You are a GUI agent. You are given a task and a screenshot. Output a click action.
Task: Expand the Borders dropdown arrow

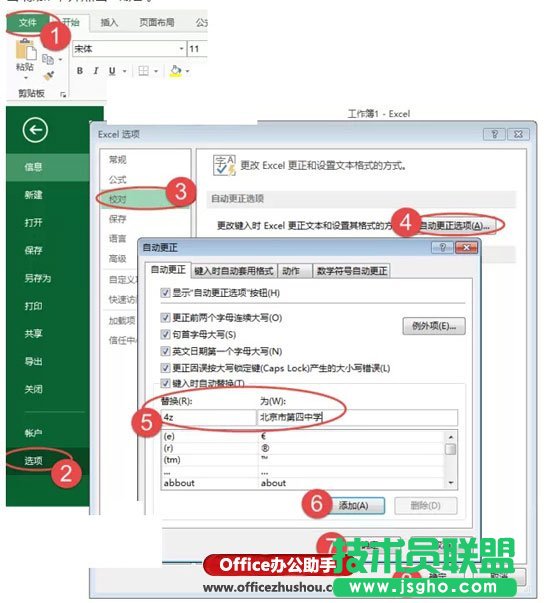click(x=156, y=71)
